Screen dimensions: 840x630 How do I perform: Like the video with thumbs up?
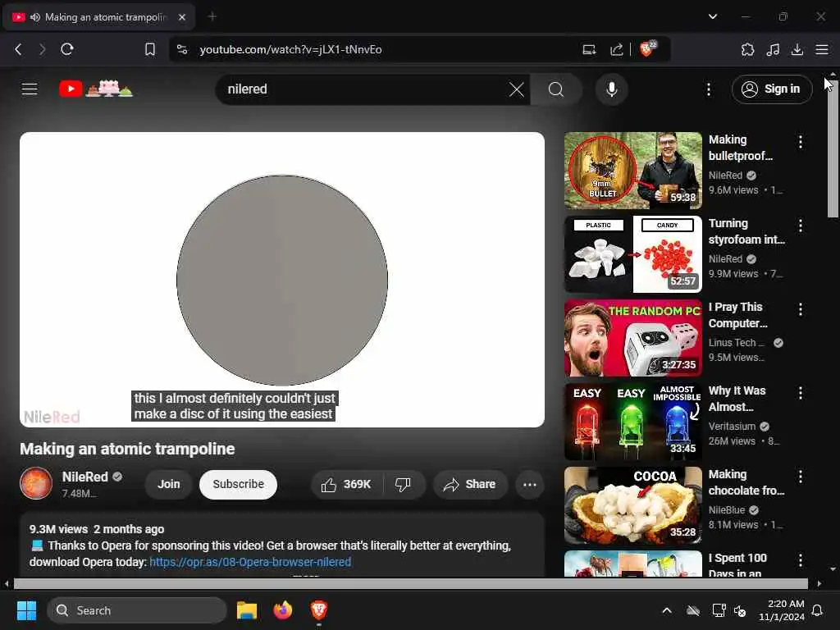(347, 484)
